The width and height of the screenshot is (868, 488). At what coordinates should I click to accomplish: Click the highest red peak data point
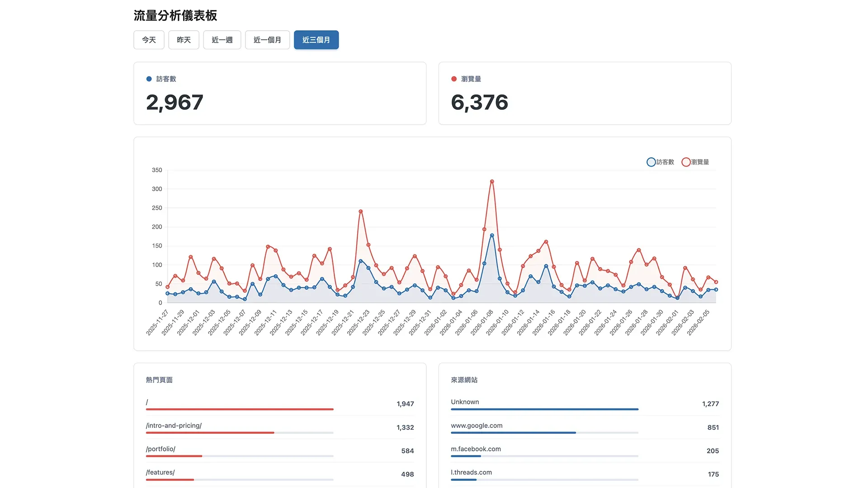[x=492, y=182]
